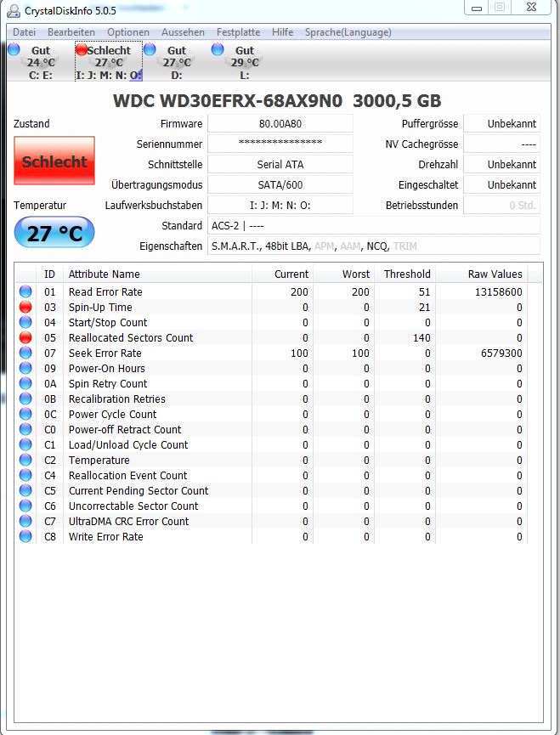560x735 pixels.
Task: Click the Betriebsstunden value 0 Std.
Action: point(502,206)
